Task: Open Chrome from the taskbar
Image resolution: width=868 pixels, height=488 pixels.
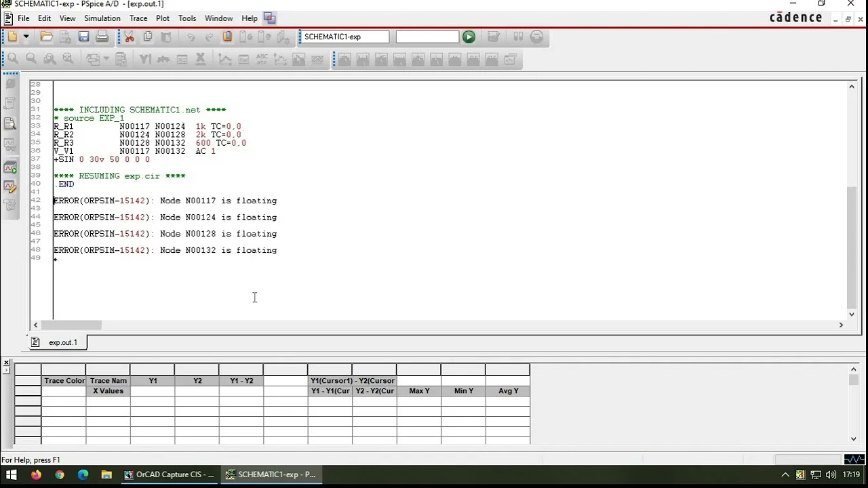Action: pyautogui.click(x=60, y=474)
